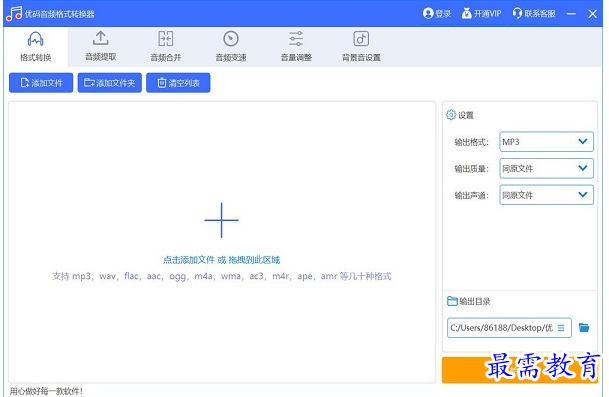Open the 格式转换 tab
Image resolution: width=609 pixels, height=397 pixels.
(36, 47)
